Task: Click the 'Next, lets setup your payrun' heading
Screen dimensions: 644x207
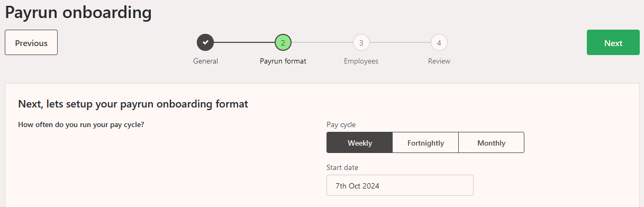Action: coord(133,104)
